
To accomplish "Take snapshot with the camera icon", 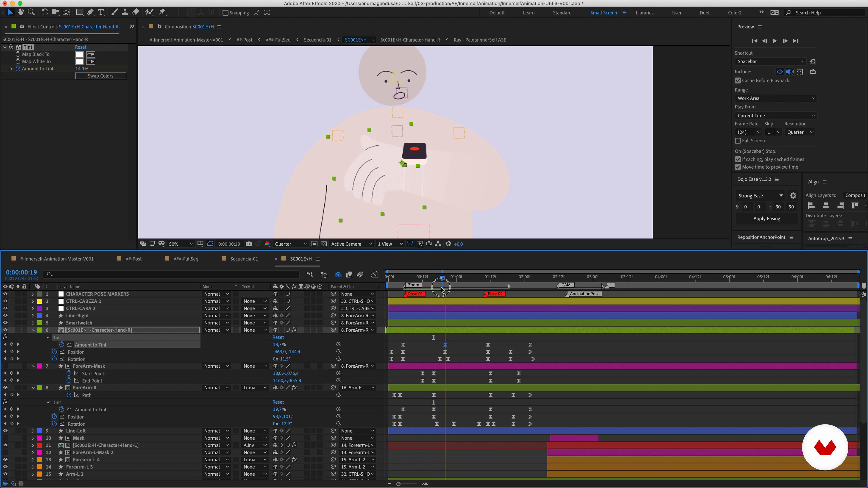I will click(249, 244).
